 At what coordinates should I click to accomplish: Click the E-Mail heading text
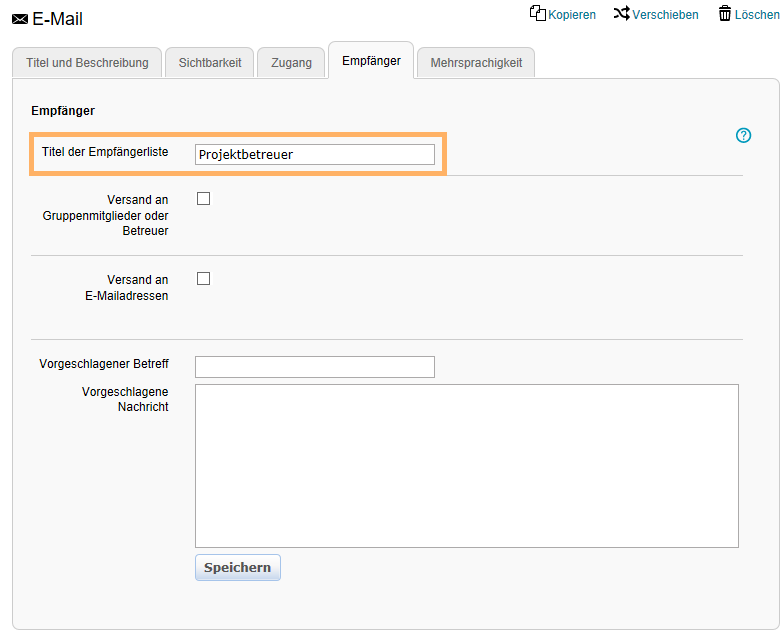pos(58,19)
